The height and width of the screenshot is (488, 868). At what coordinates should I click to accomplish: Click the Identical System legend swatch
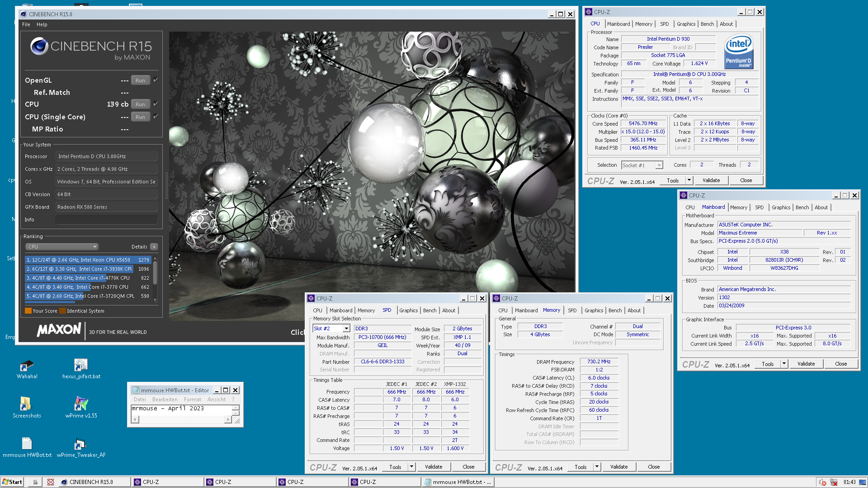click(62, 311)
